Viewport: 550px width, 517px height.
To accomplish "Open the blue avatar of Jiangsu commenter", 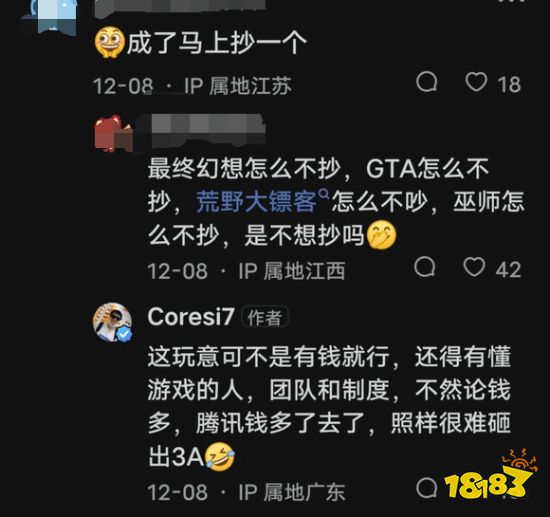I will (x=51, y=16).
